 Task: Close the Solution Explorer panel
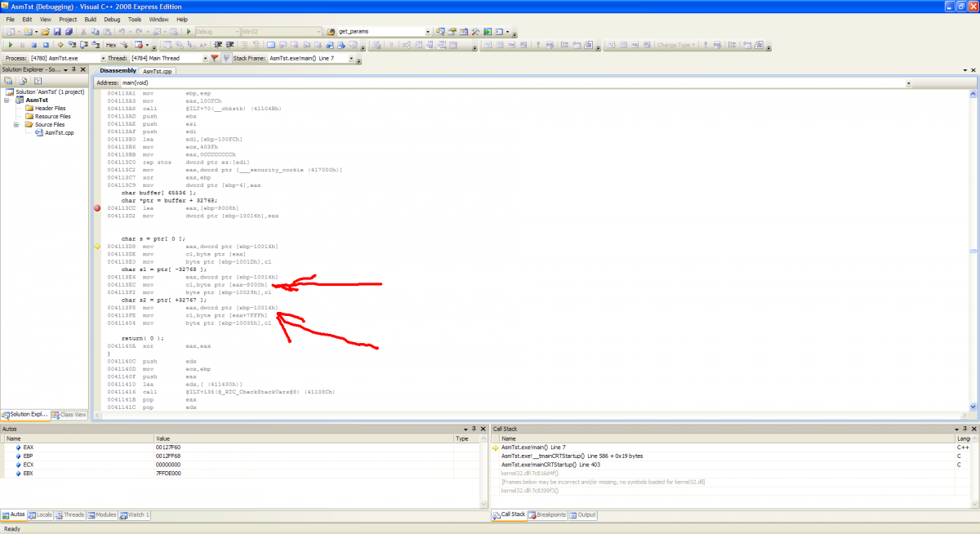pos(83,70)
